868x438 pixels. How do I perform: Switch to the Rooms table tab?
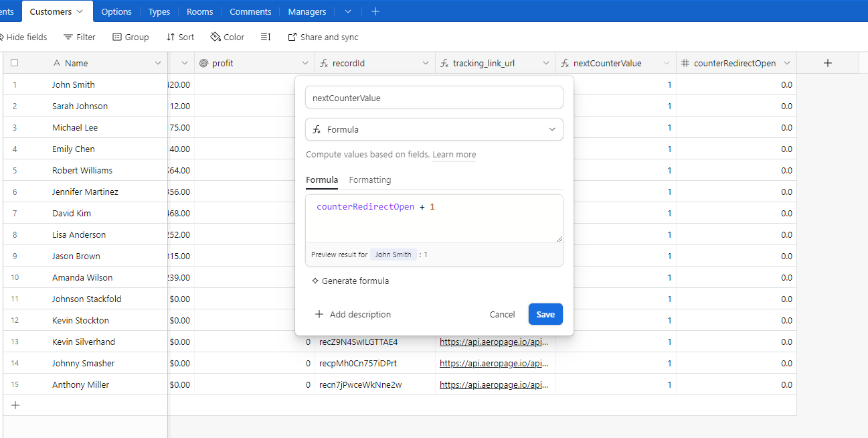pyautogui.click(x=200, y=11)
